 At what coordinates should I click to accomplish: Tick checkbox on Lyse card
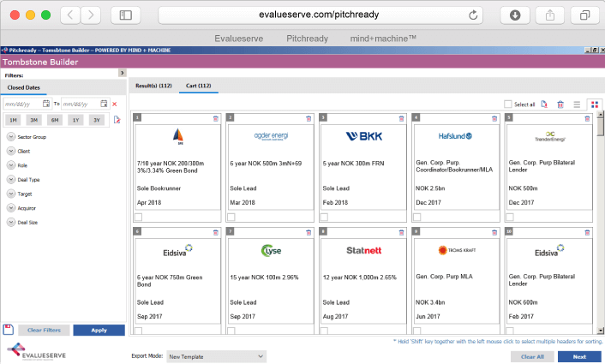[231, 331]
